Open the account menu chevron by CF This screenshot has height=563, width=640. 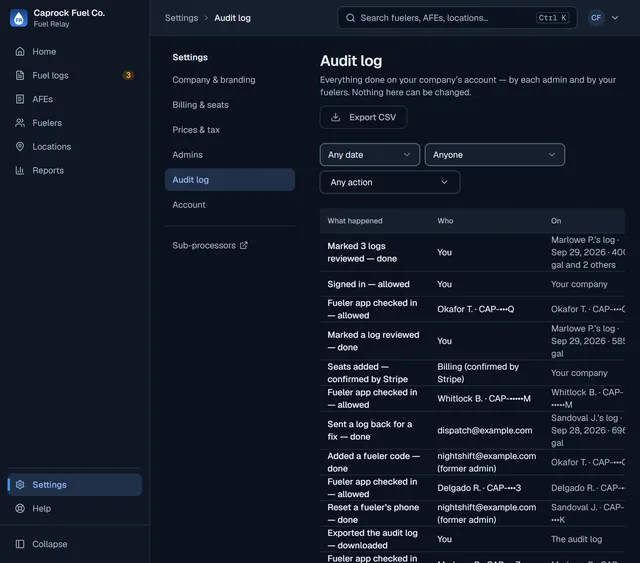[615, 18]
